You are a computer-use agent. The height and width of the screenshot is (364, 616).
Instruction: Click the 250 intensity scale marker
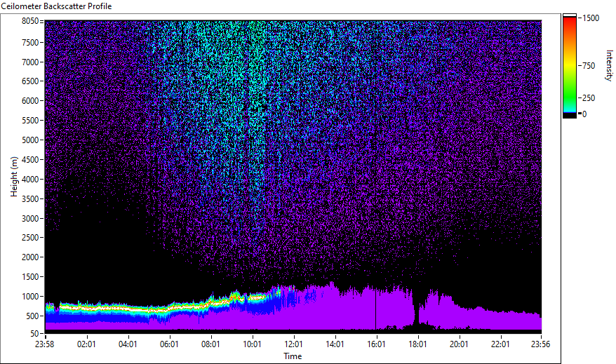(x=589, y=98)
